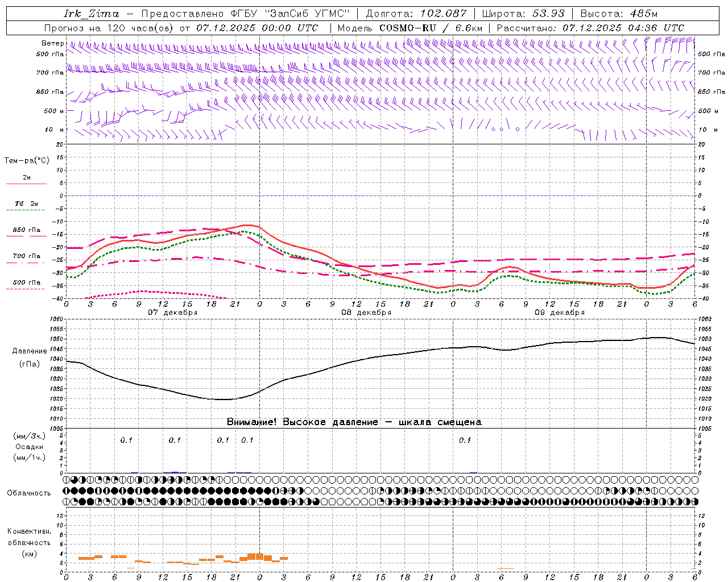This screenshot has width=728, height=582.
Task: Select the Долгота: 102.087 header value
Action: tap(416, 14)
